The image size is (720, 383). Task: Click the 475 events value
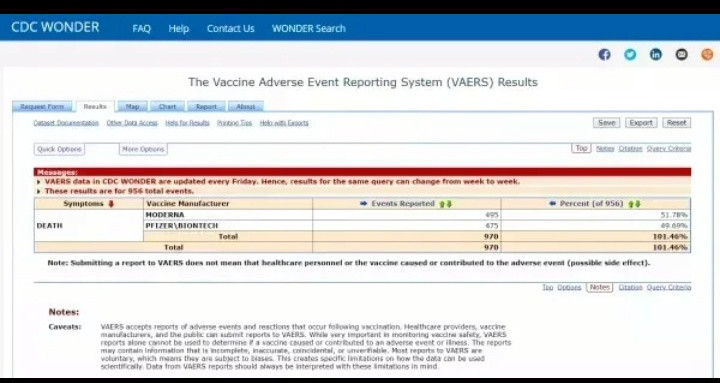pyautogui.click(x=492, y=226)
